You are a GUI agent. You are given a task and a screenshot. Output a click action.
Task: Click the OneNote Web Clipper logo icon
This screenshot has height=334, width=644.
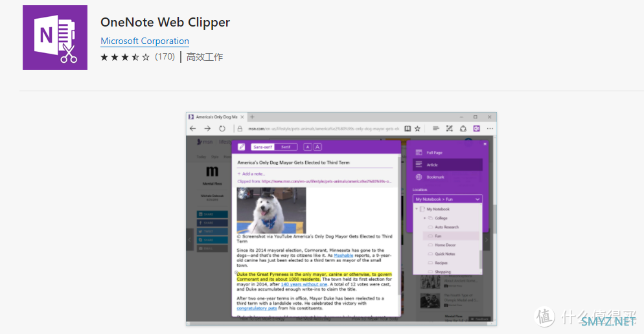(x=55, y=38)
